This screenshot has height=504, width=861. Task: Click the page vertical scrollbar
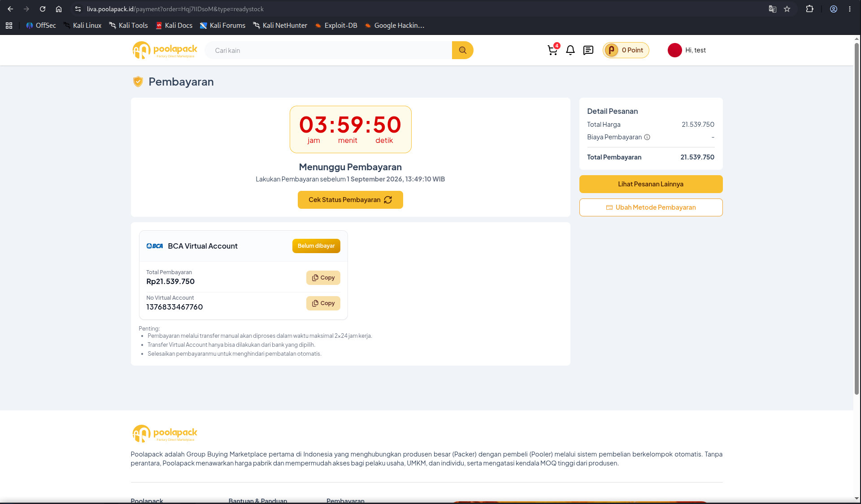857,220
